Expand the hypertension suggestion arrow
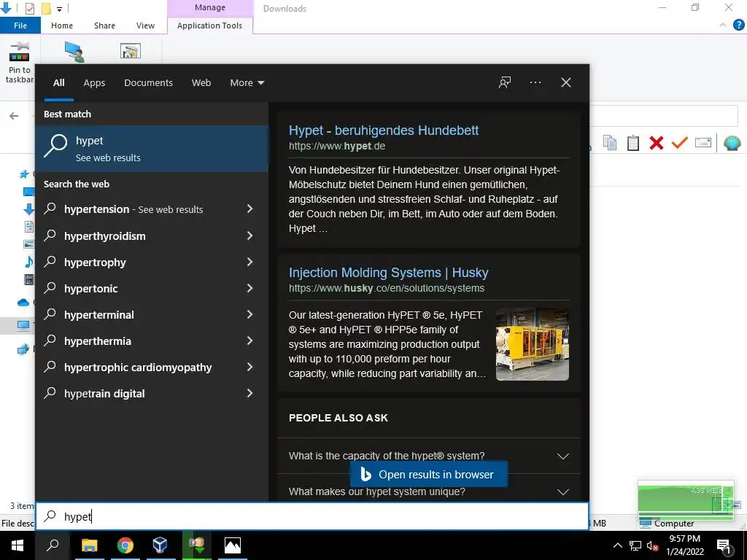747x560 pixels. [x=249, y=209]
